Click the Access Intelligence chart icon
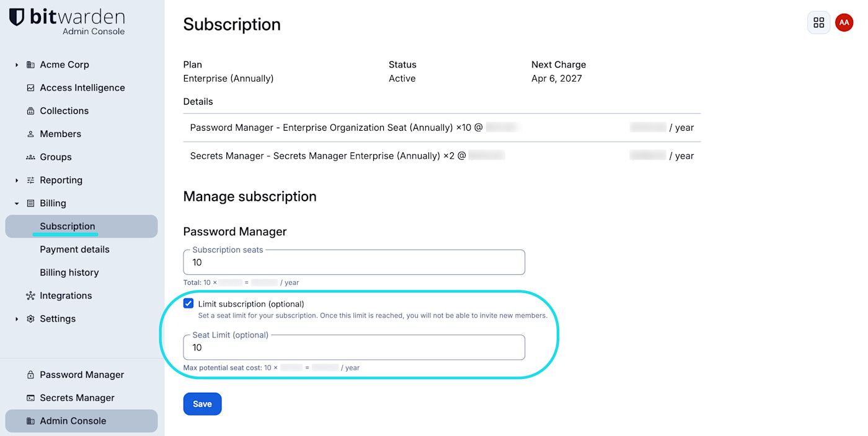The height and width of the screenshot is (436, 868). tap(30, 88)
